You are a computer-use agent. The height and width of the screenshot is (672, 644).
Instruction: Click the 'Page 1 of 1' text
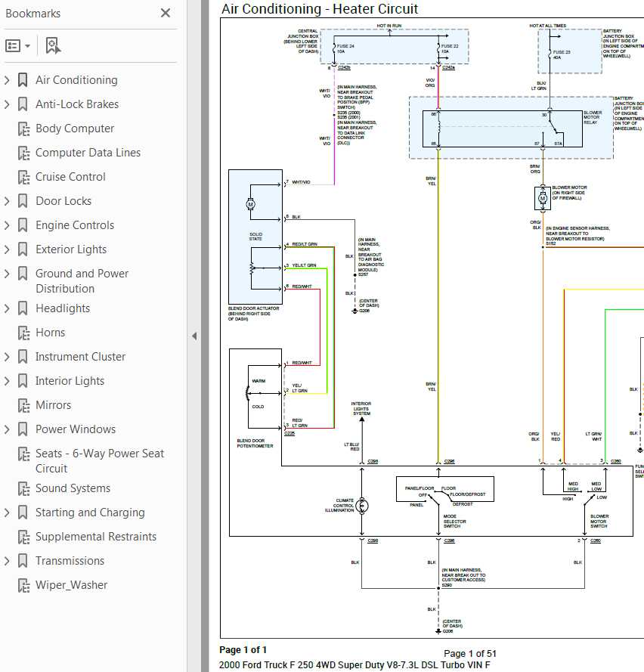pyautogui.click(x=243, y=650)
